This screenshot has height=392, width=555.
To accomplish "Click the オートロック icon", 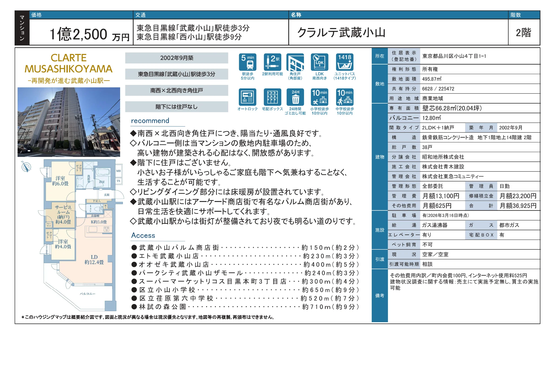I will (x=248, y=97).
